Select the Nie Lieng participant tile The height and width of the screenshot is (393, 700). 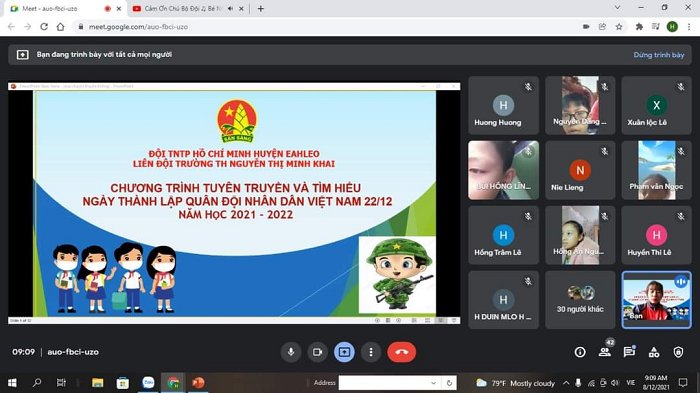point(580,170)
